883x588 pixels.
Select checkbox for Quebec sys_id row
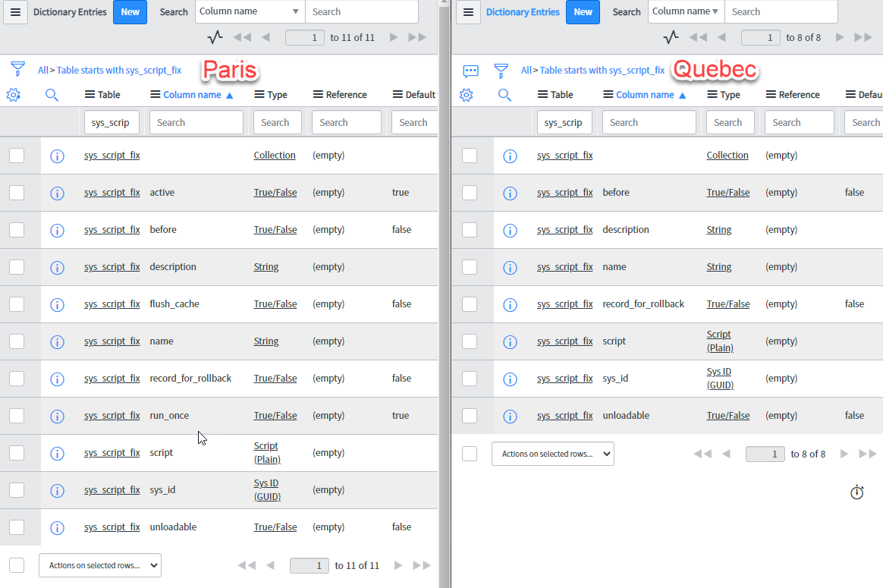point(470,379)
